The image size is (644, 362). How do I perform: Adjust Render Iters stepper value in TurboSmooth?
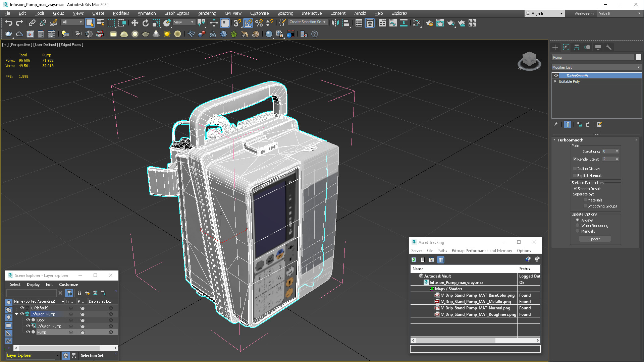point(617,159)
